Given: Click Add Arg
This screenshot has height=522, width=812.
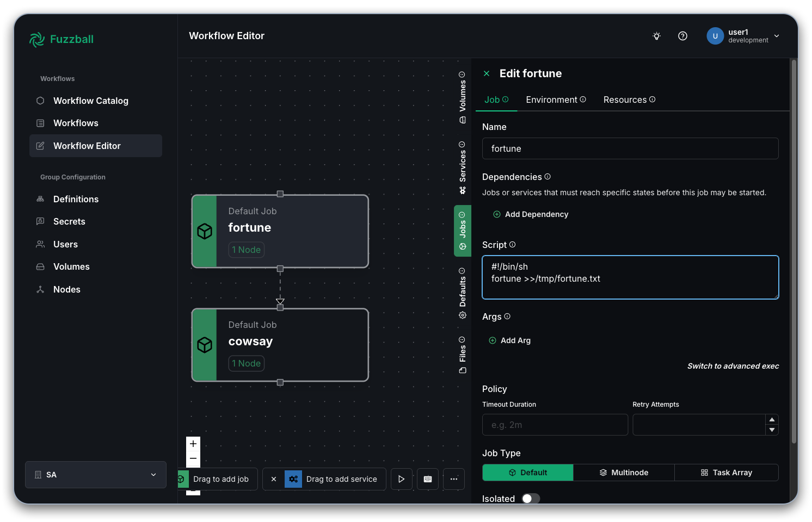Looking at the screenshot, I should pyautogui.click(x=510, y=340).
